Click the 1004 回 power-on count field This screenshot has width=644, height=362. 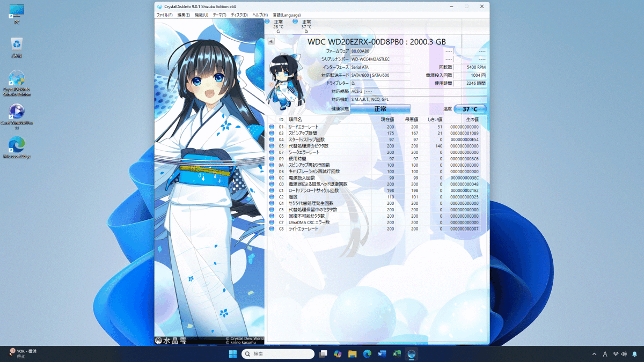(470, 76)
